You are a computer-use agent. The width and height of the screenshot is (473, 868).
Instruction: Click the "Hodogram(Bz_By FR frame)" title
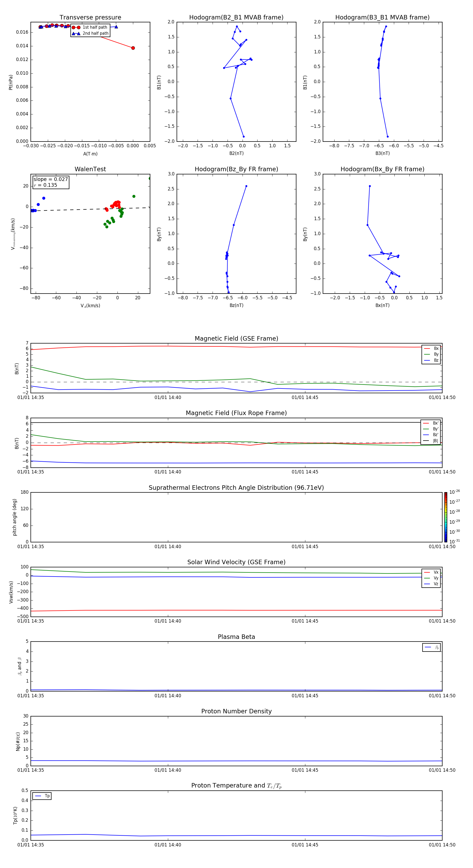236,169
